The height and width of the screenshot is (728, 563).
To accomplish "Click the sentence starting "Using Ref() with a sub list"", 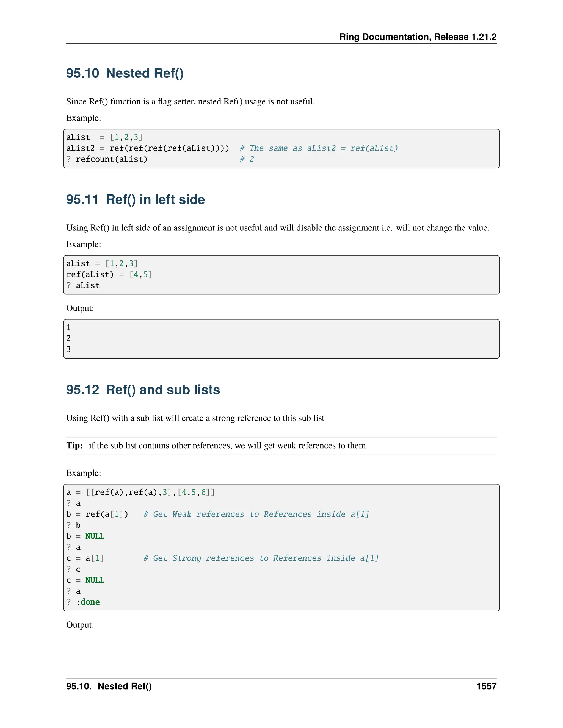I will pos(195,418).
